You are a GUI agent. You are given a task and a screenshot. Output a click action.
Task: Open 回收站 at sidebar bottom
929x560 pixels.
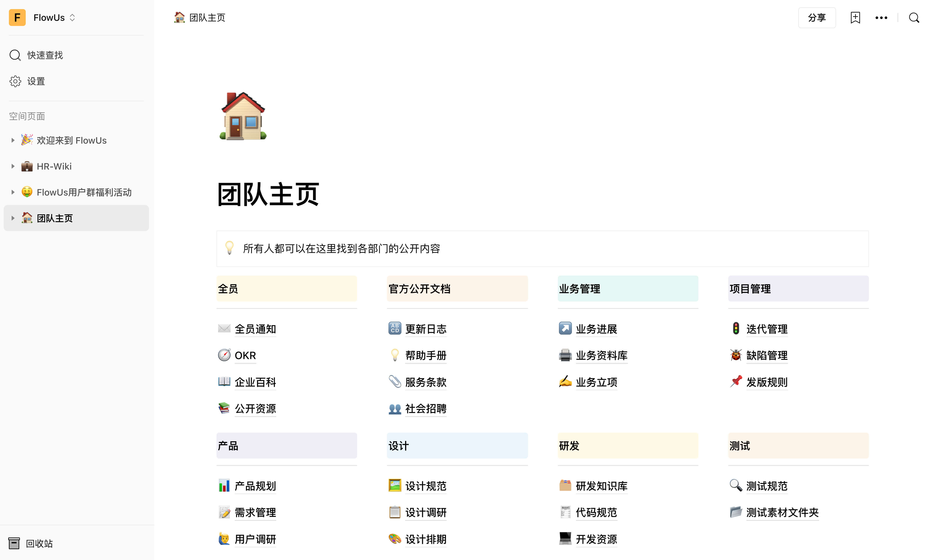[39, 543]
